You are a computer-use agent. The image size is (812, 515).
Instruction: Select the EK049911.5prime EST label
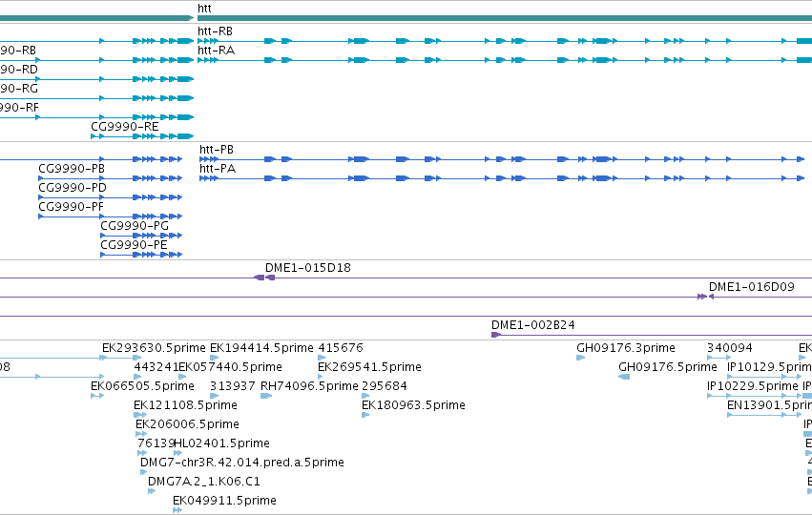point(225,501)
